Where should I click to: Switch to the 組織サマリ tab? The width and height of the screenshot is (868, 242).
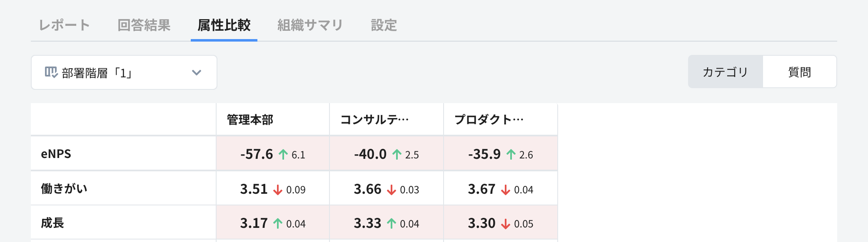(x=310, y=25)
